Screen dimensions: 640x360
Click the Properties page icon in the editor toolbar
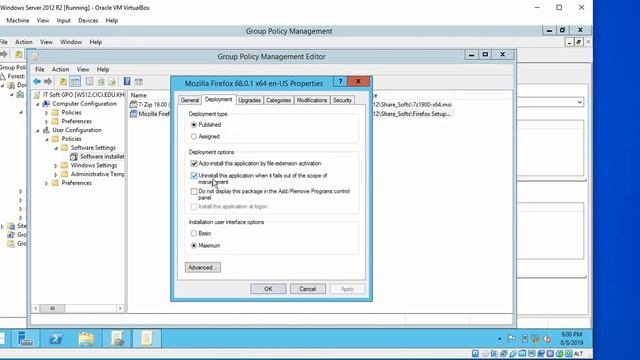[x=89, y=82]
